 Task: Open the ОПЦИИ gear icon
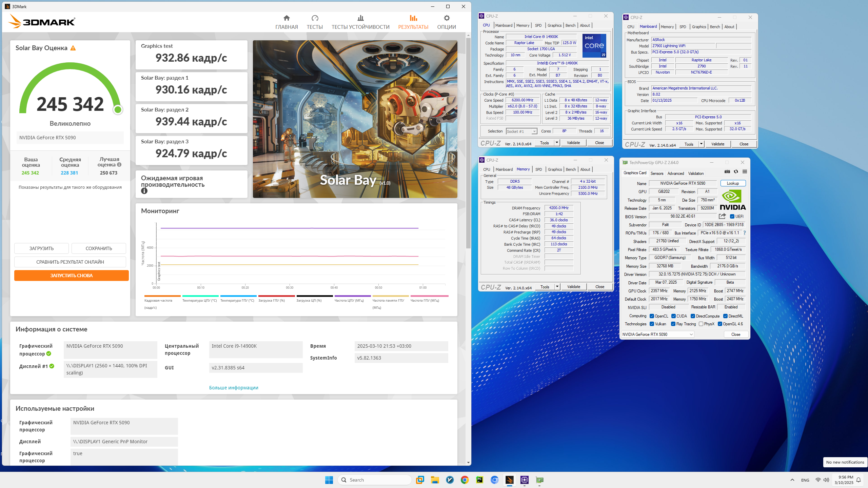pyautogui.click(x=447, y=18)
